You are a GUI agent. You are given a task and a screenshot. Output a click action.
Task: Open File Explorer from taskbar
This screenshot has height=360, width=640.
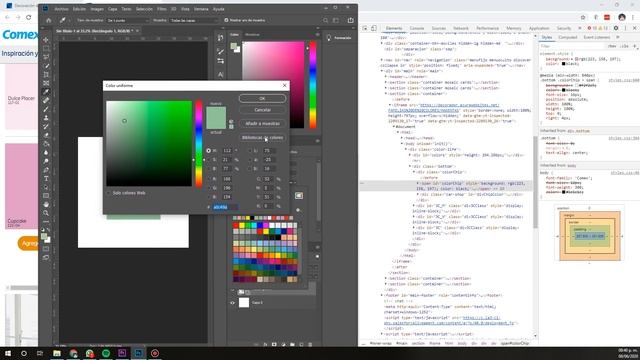coord(57,353)
